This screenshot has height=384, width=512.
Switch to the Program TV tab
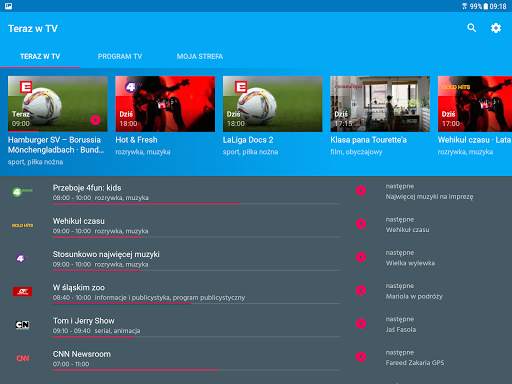point(120,56)
